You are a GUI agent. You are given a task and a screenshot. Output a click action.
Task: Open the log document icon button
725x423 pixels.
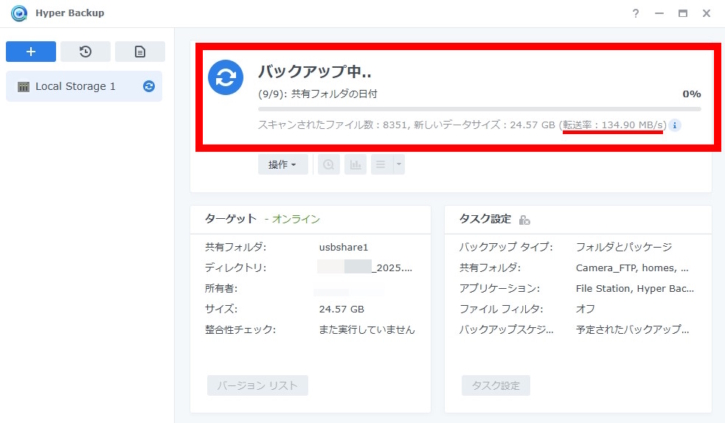coord(139,52)
